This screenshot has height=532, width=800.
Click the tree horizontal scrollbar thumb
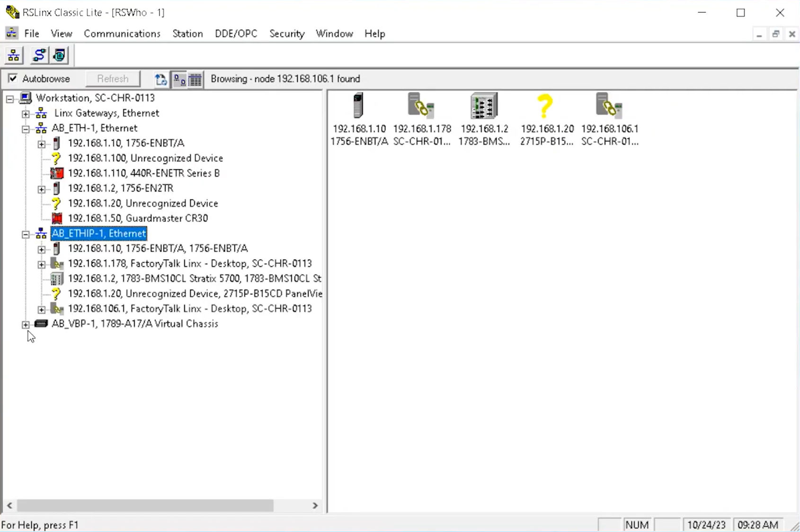click(145, 505)
